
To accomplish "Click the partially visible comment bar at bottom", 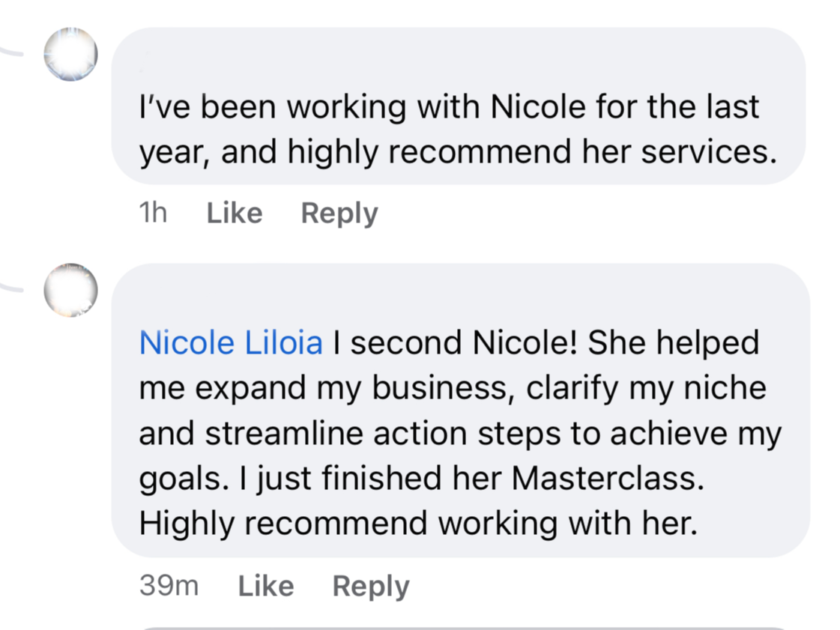I will click(463, 628).
